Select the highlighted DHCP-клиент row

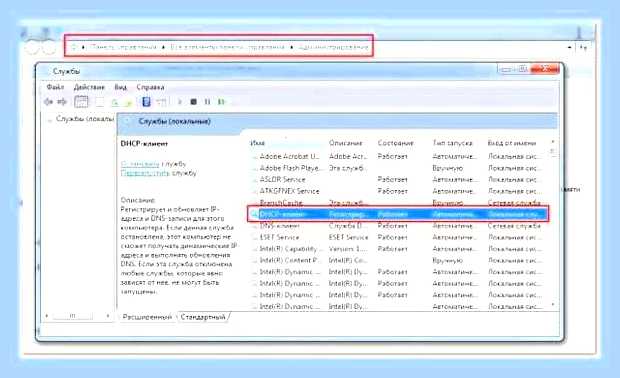point(398,214)
